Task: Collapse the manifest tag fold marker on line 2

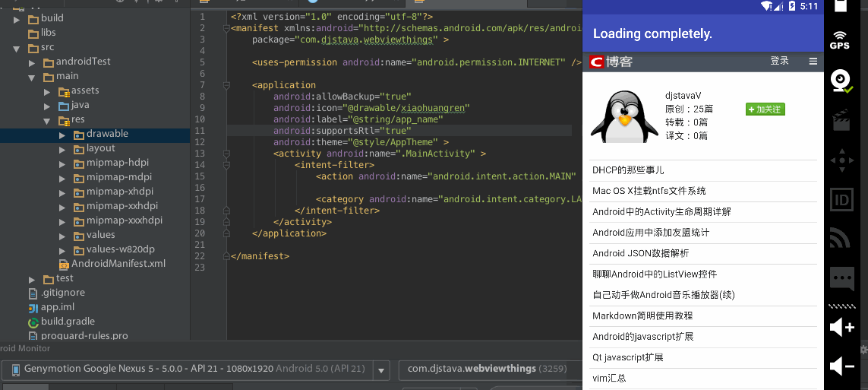Action: pyautogui.click(x=226, y=28)
